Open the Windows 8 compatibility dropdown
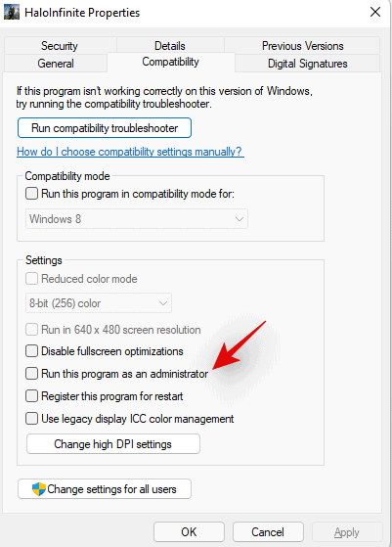 click(137, 219)
